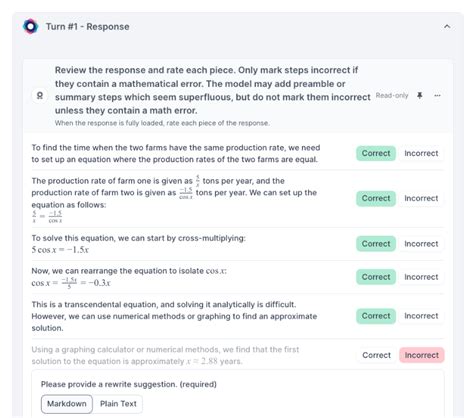This screenshot has width=474, height=418.
Task: Mark the isolate cos x step Incorrect
Action: point(421,277)
